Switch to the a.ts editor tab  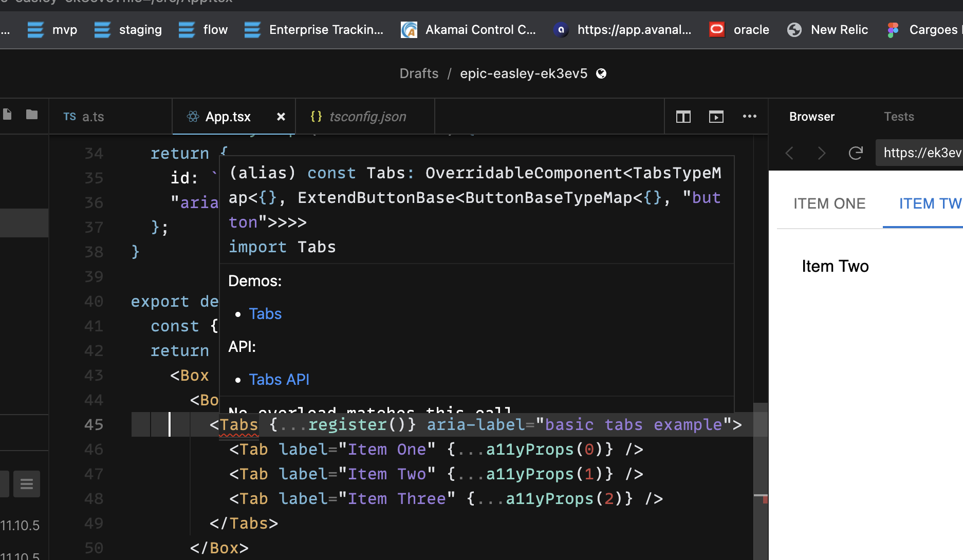click(x=110, y=117)
